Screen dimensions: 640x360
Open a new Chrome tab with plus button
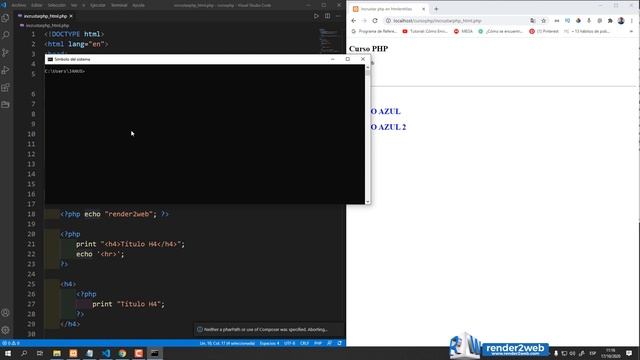tap(436, 9)
